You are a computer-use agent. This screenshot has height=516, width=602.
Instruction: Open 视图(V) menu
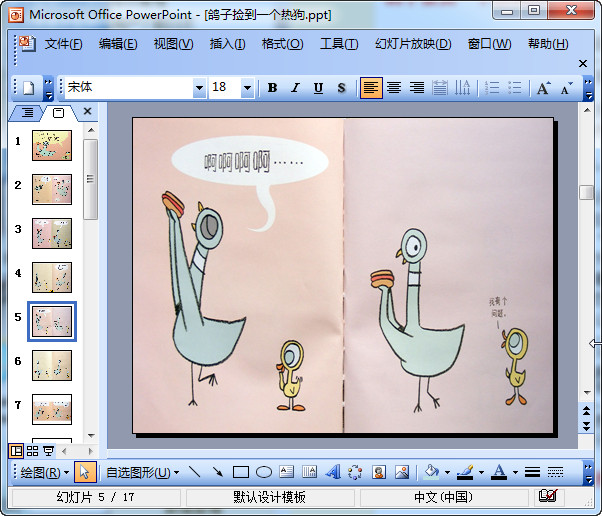pyautogui.click(x=173, y=44)
